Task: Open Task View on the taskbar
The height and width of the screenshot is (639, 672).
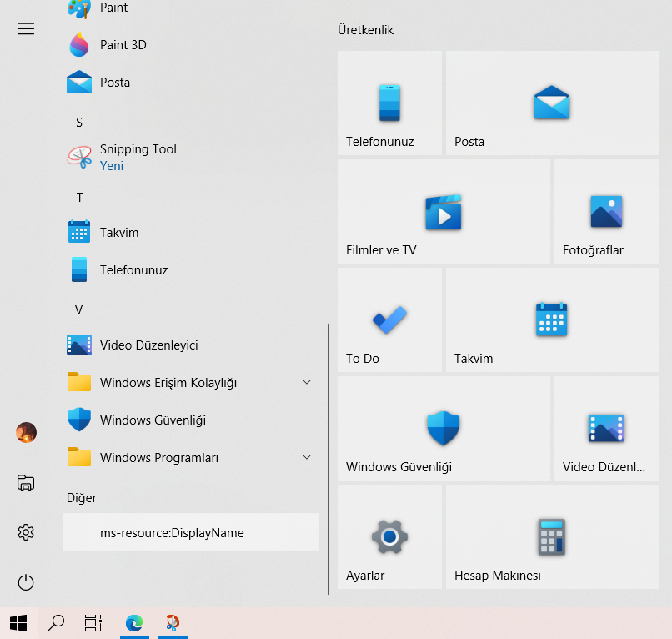Action: click(93, 623)
